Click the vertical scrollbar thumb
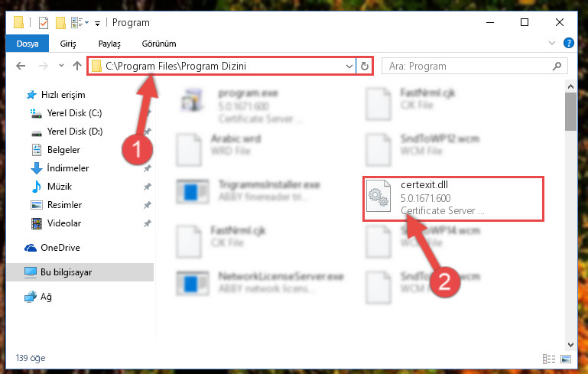This screenshot has width=588, height=374. pos(570,112)
